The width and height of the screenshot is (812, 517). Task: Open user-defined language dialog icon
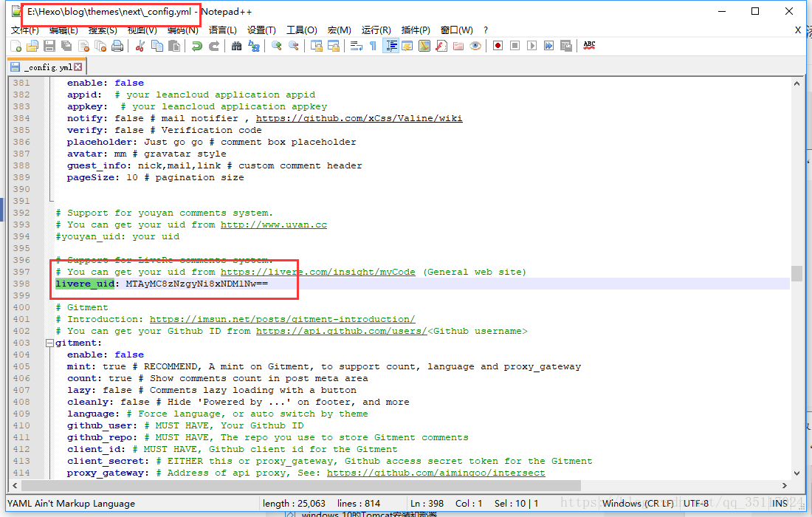click(x=407, y=46)
